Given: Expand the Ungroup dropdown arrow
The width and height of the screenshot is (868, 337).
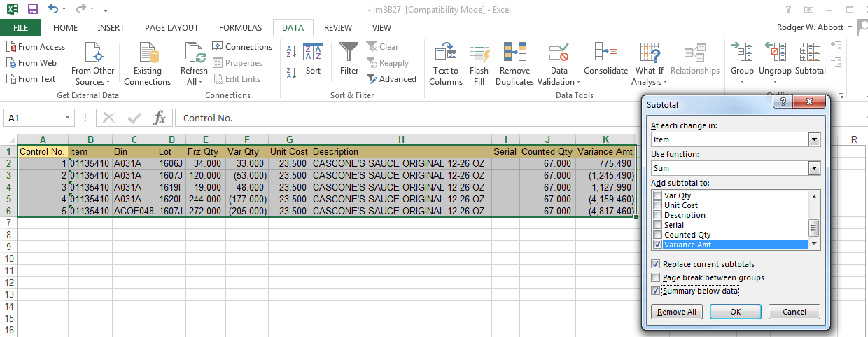Looking at the screenshot, I should pos(775,82).
